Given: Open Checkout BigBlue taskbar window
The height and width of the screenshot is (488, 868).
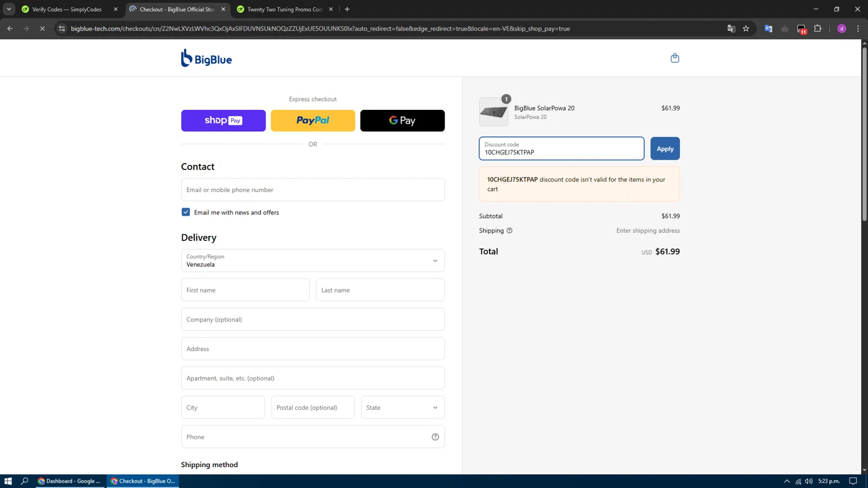Looking at the screenshot, I should 143,481.
